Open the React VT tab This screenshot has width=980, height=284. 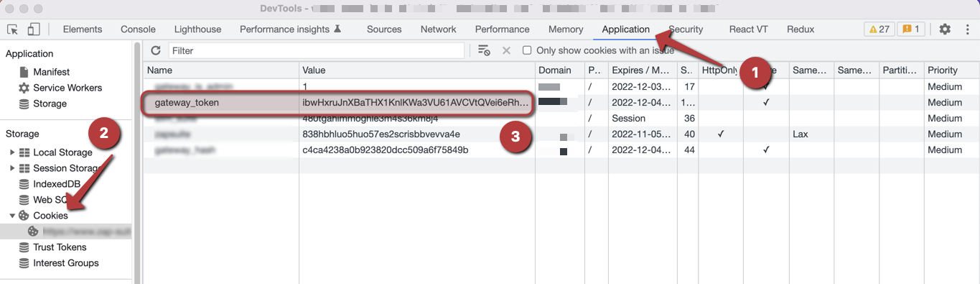click(748, 29)
